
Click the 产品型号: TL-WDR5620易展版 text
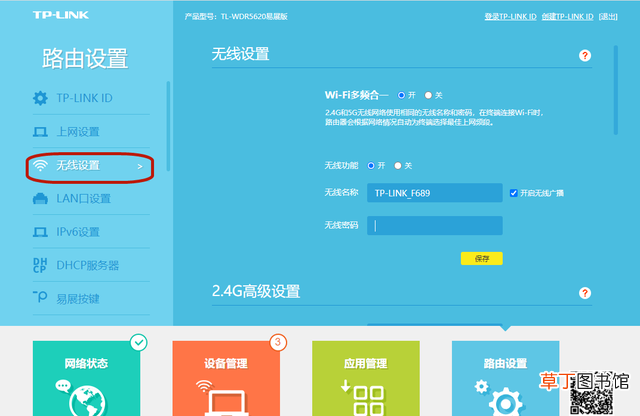point(236,16)
